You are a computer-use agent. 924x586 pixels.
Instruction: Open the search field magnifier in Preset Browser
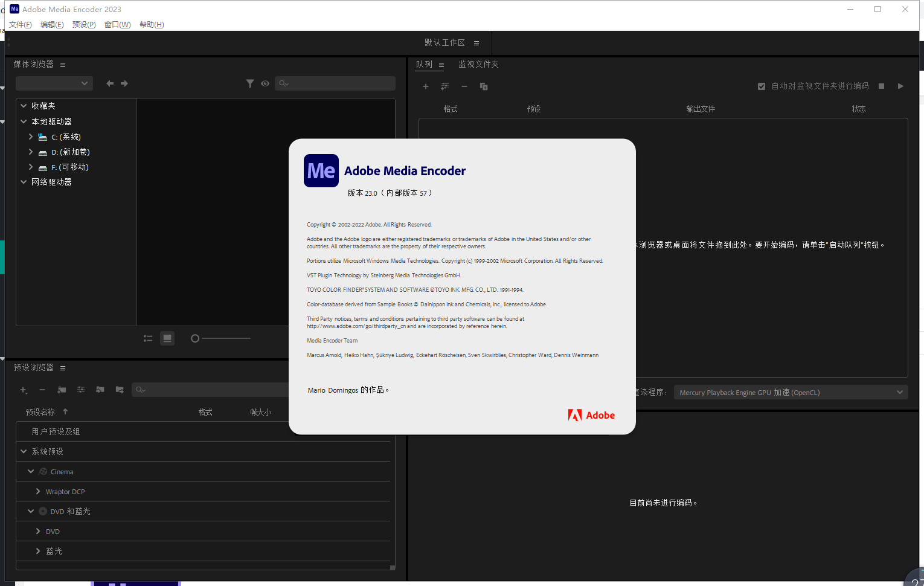140,390
